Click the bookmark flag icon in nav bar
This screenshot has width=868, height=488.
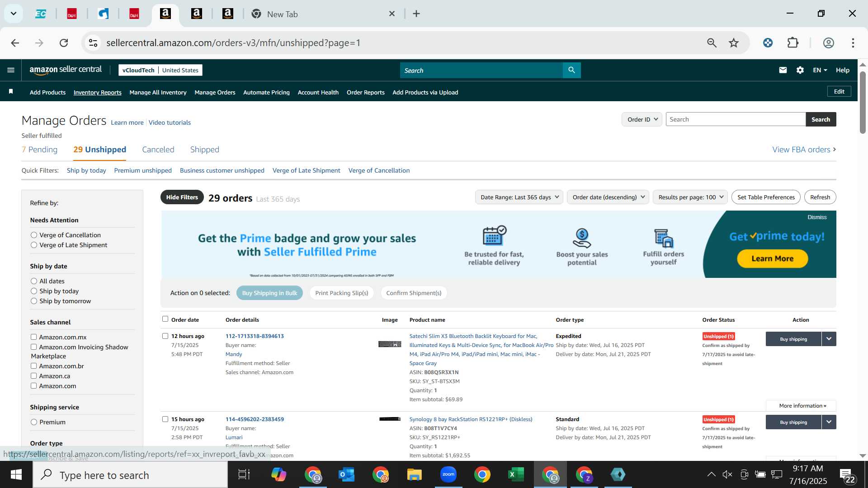11,92
